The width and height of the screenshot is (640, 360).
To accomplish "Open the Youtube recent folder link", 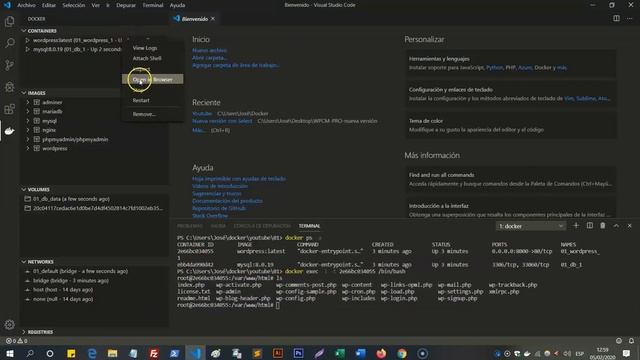I will [202, 113].
